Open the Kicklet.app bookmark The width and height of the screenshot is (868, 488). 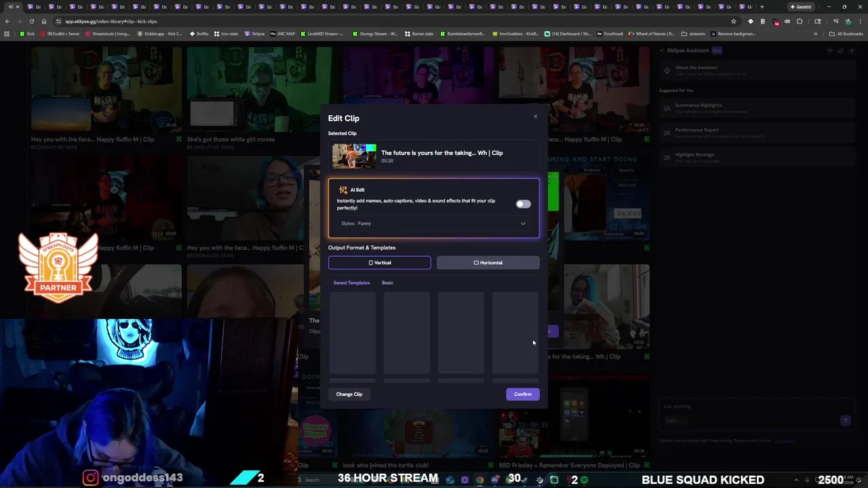[x=160, y=34]
